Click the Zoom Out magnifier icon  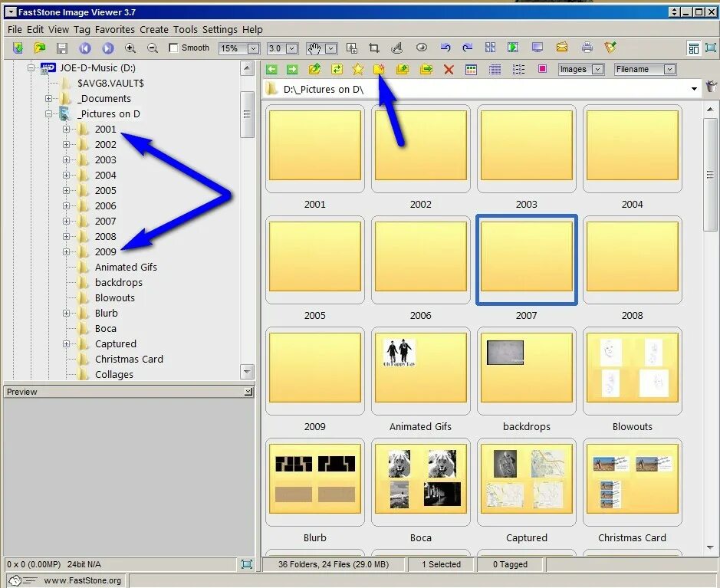(x=153, y=48)
